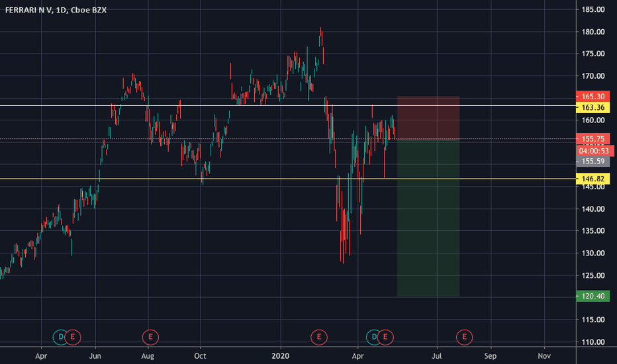Click the FERRARI N V chart title
This screenshot has width=617, height=364.
56,10
